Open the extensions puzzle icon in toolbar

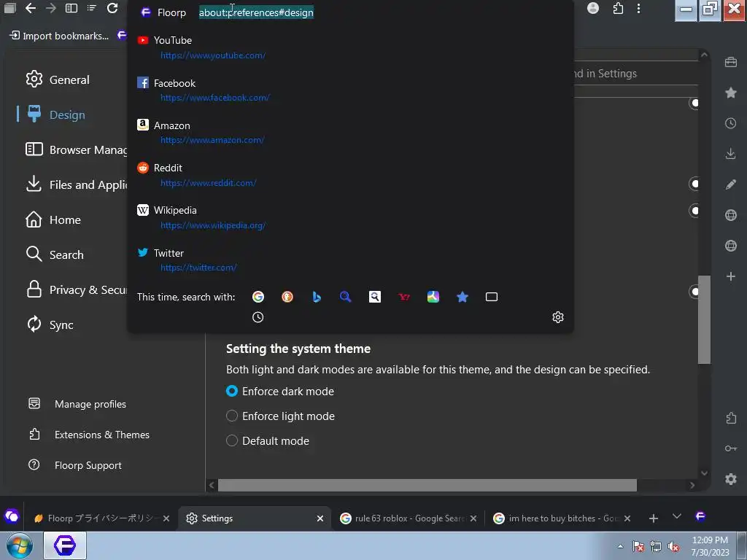coord(619,8)
